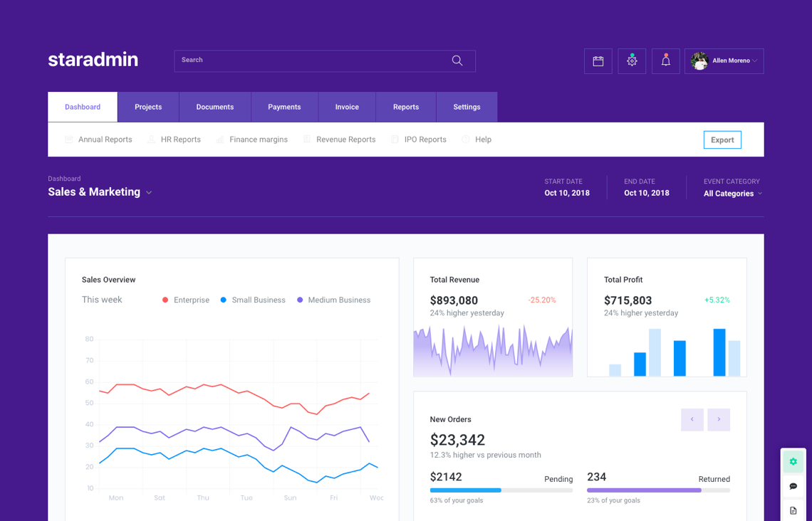Open the notifications bell
The image size is (812, 521).
click(665, 61)
